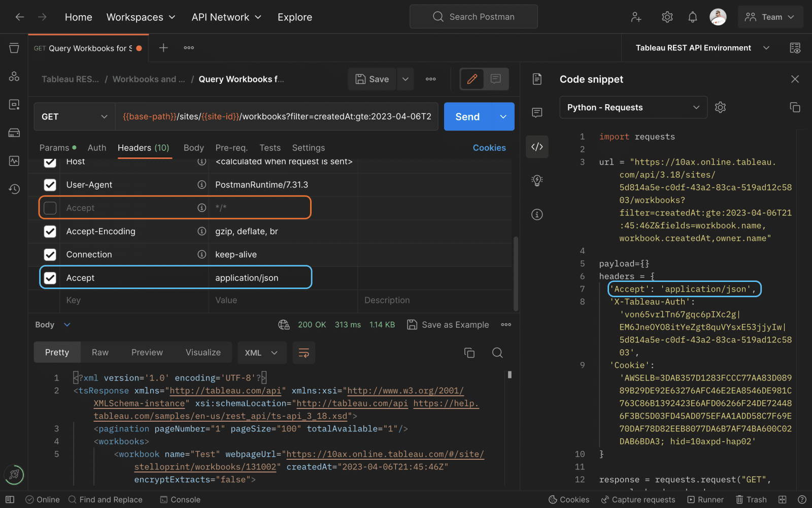
Task: Open Monitors sidebar icon
Action: pyautogui.click(x=14, y=161)
